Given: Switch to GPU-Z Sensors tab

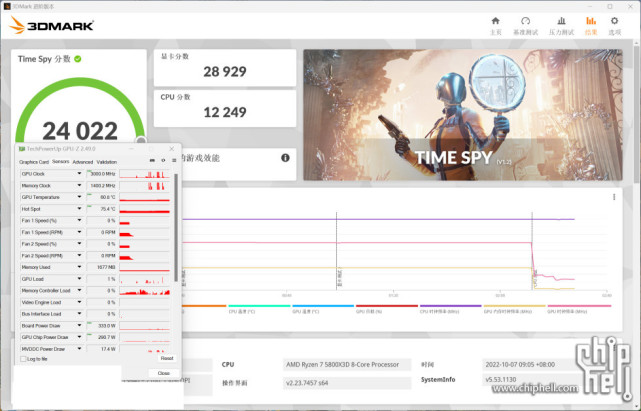Looking at the screenshot, I should pos(61,162).
